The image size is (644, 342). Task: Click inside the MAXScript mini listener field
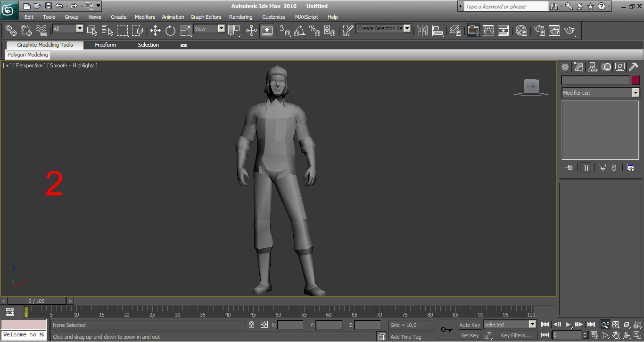(x=24, y=325)
